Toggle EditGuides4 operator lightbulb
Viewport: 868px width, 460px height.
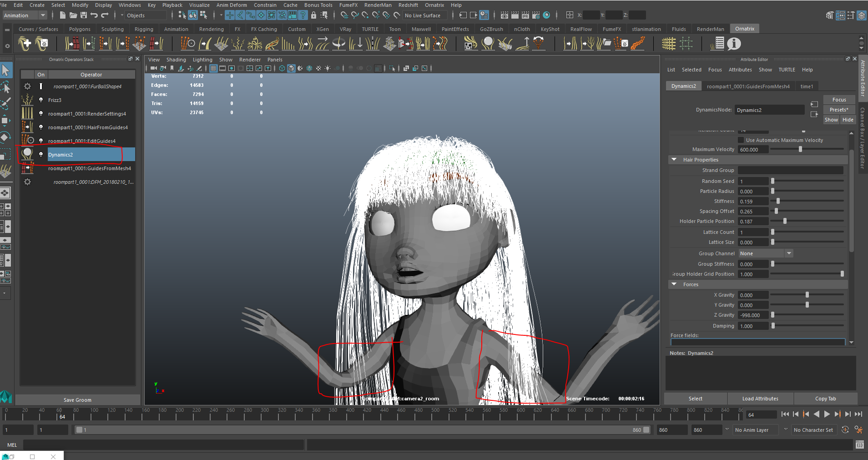click(41, 141)
